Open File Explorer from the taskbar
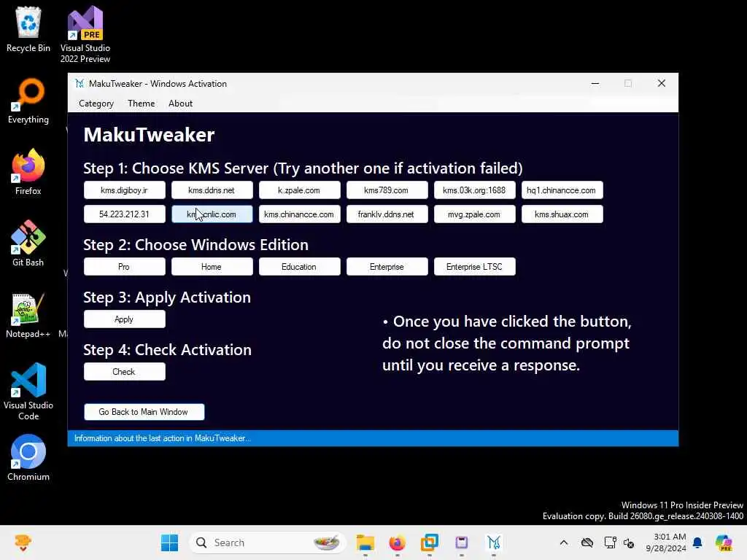Image resolution: width=747 pixels, height=560 pixels. [x=365, y=542]
